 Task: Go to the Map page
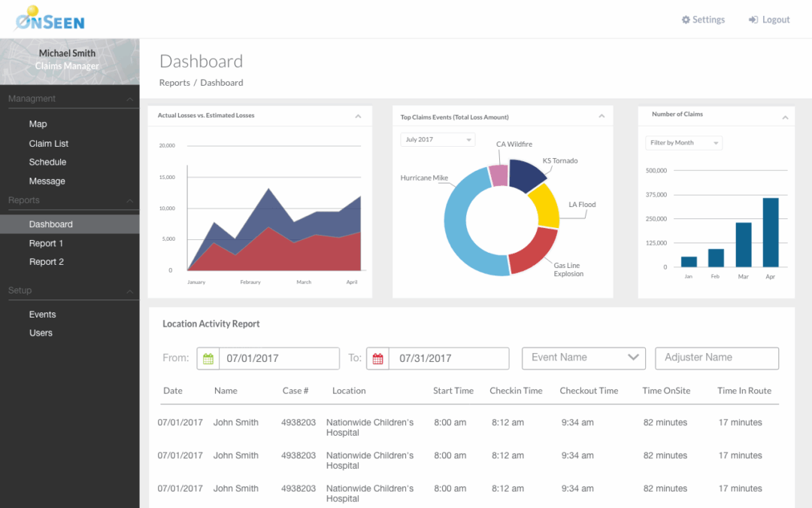[x=38, y=124]
